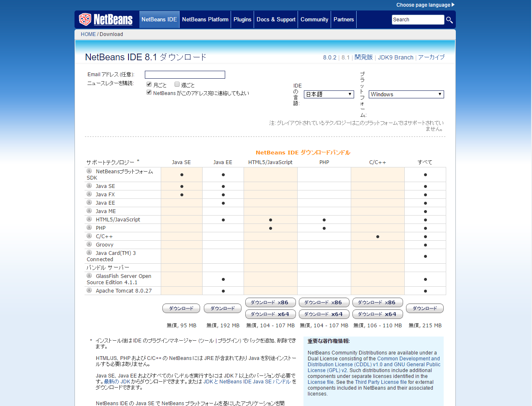
Task: Click Choose page language link
Action: tap(423, 5)
